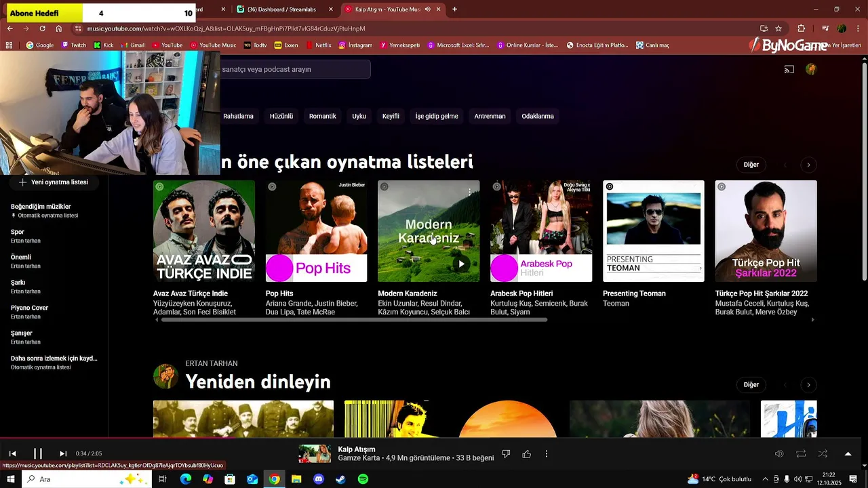The width and height of the screenshot is (868, 488).
Task: Show next Yeniden dinleyin items with the right arrow
Action: [808, 385]
